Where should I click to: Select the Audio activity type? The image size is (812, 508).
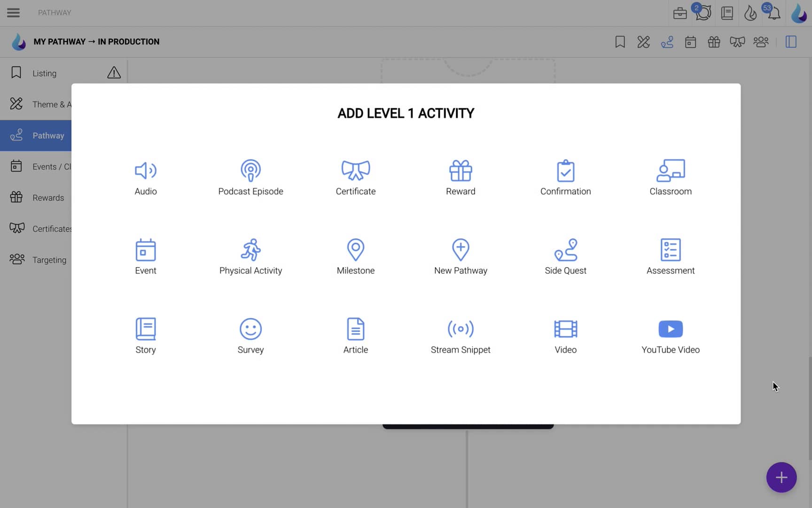click(x=146, y=178)
